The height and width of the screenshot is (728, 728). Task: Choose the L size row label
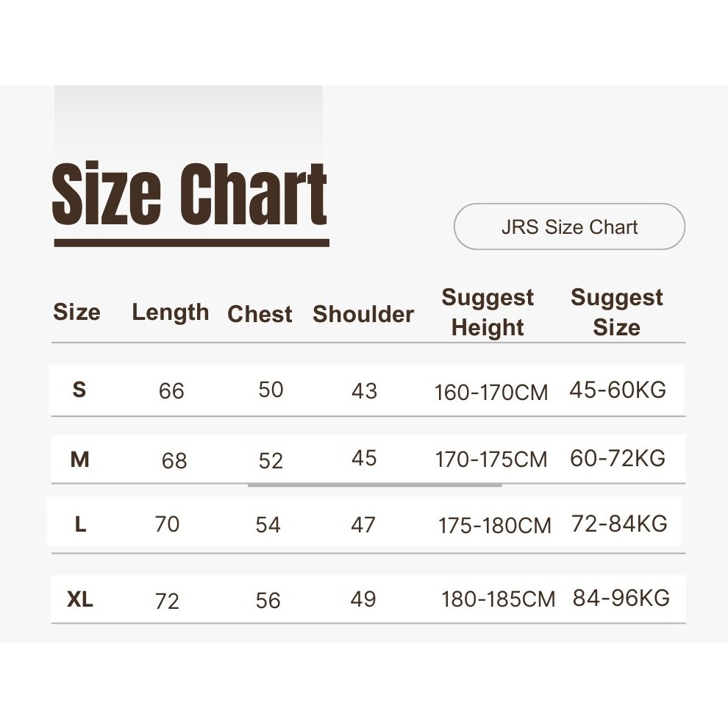tap(80, 524)
